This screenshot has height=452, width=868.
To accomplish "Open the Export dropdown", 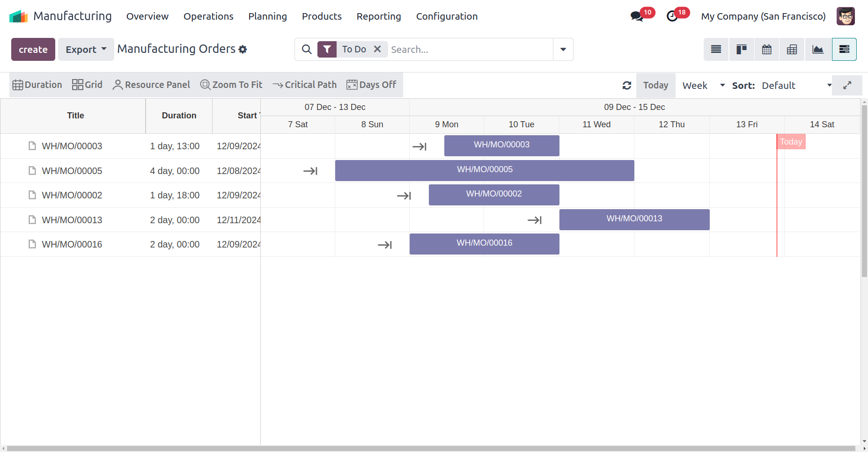I will [86, 50].
